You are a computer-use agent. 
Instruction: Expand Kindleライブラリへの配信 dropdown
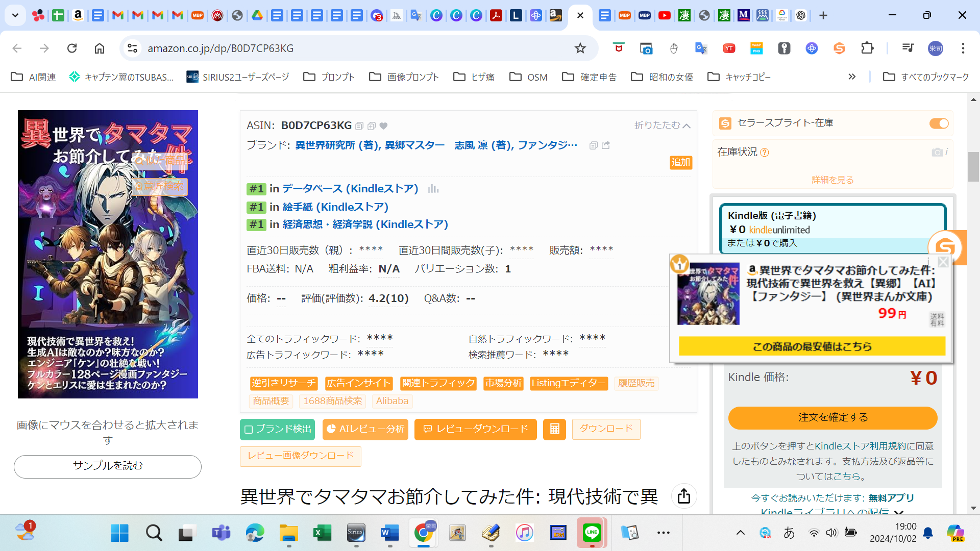[x=899, y=512]
